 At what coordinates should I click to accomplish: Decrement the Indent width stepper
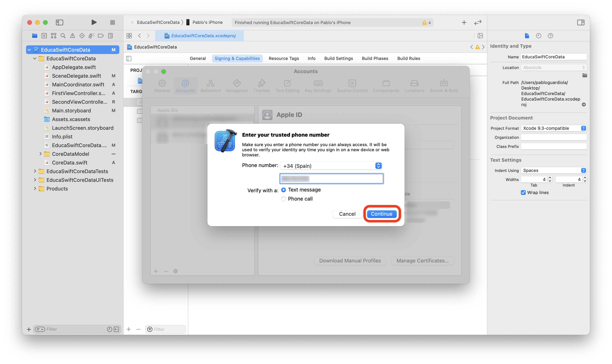point(585,181)
